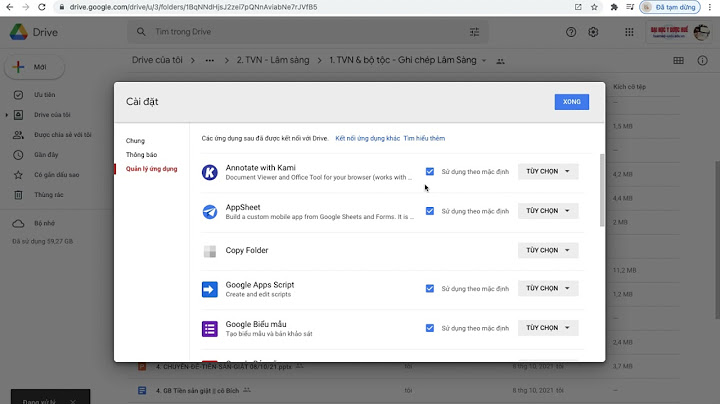Open the help question mark icon
Screen dimensions: 720x404
571,32
